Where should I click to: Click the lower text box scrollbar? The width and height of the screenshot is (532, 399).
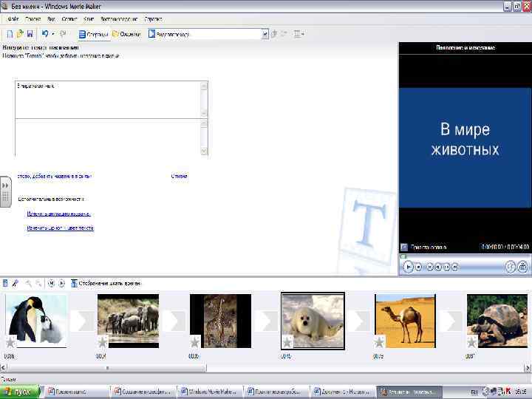click(x=204, y=137)
